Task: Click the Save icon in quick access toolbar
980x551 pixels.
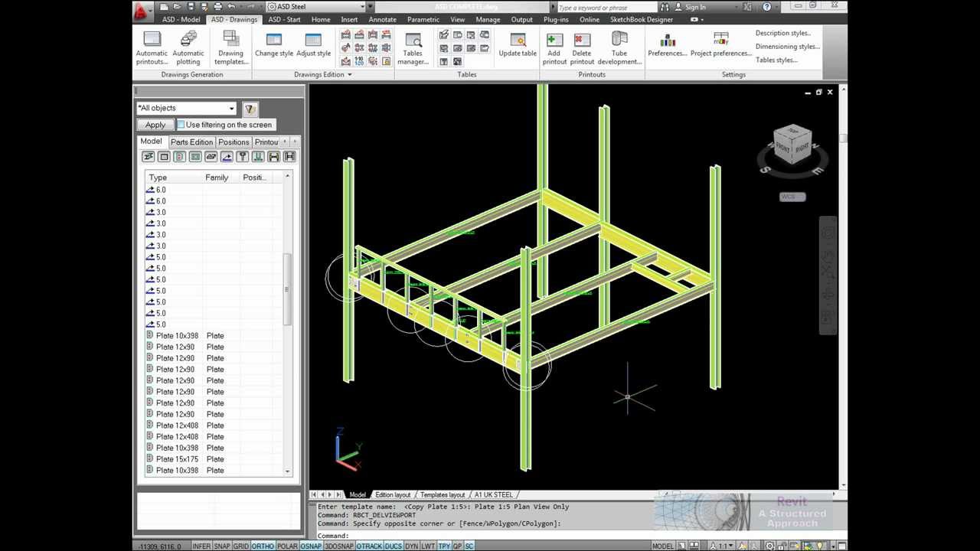Action: pos(191,7)
